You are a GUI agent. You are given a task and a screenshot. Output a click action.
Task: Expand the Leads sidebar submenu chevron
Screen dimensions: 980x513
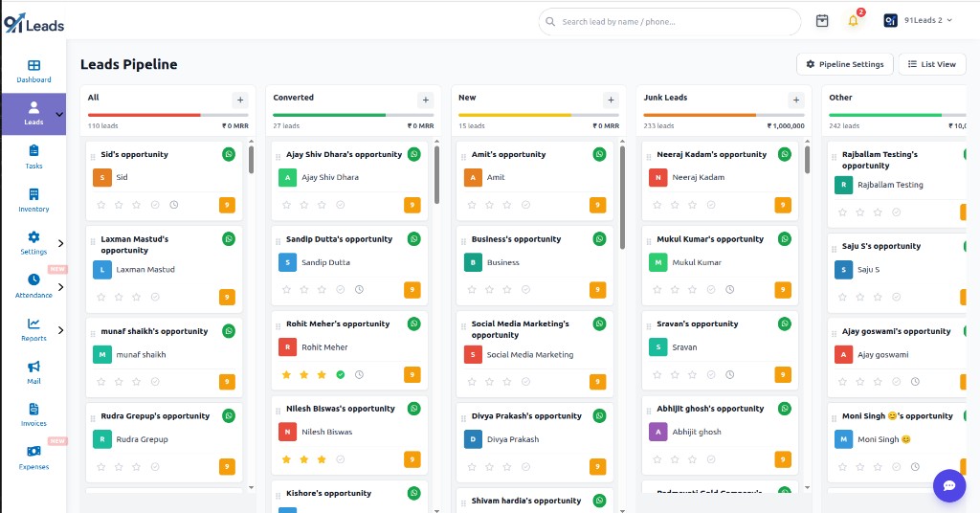[x=59, y=114]
